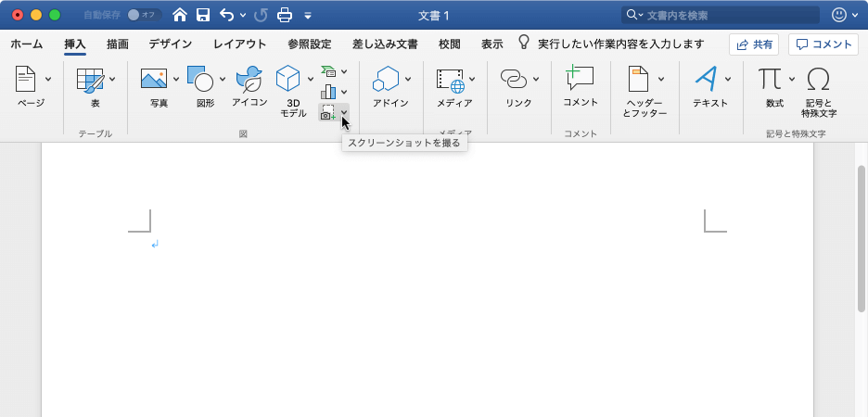Expand the ページ dropdown arrow
This screenshot has height=417, width=868.
click(47, 79)
